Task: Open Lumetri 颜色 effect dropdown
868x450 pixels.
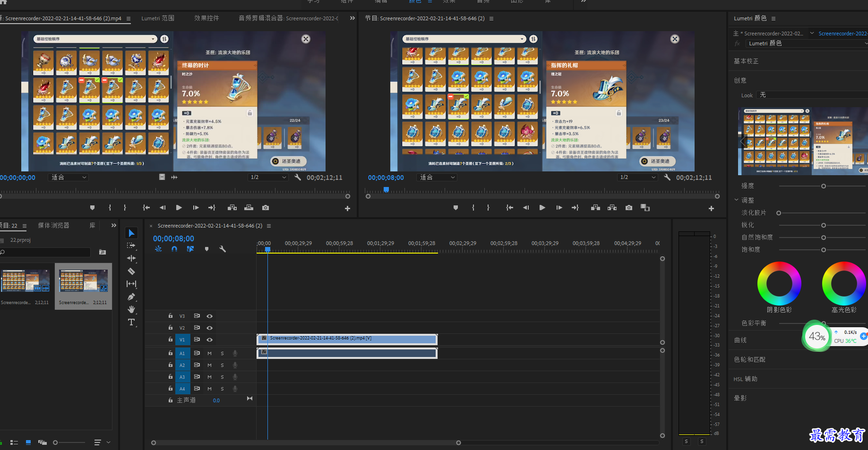Action: pos(807,43)
